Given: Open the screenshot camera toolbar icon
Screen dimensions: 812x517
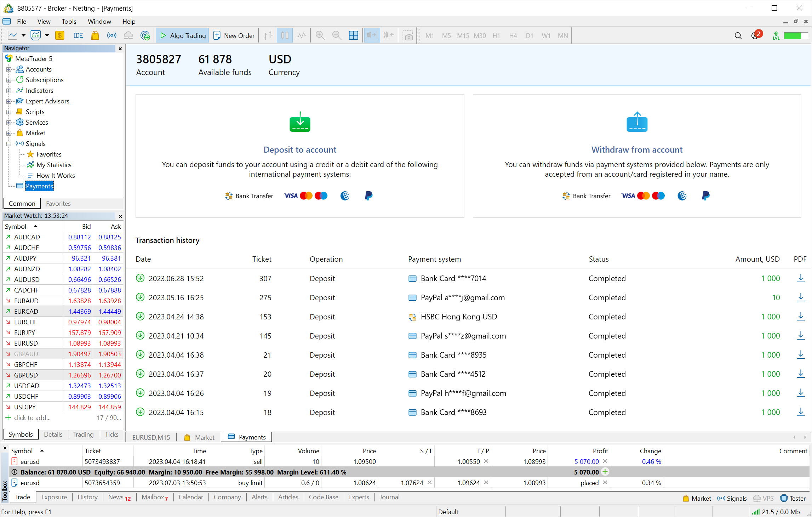Looking at the screenshot, I should click(408, 35).
